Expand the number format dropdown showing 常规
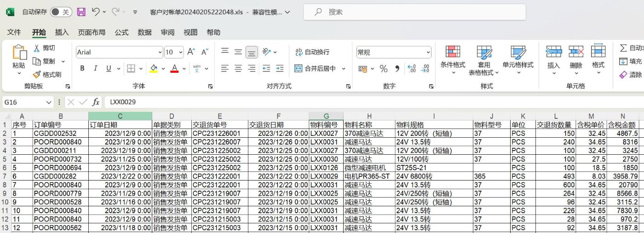Viewport: 644px width, 233px height. click(428, 52)
